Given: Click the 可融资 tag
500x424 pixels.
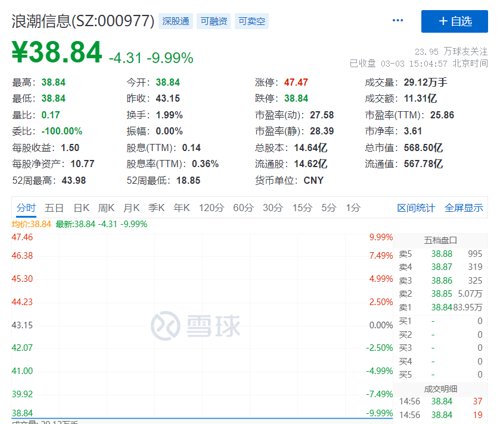Looking at the screenshot, I should [x=214, y=21].
